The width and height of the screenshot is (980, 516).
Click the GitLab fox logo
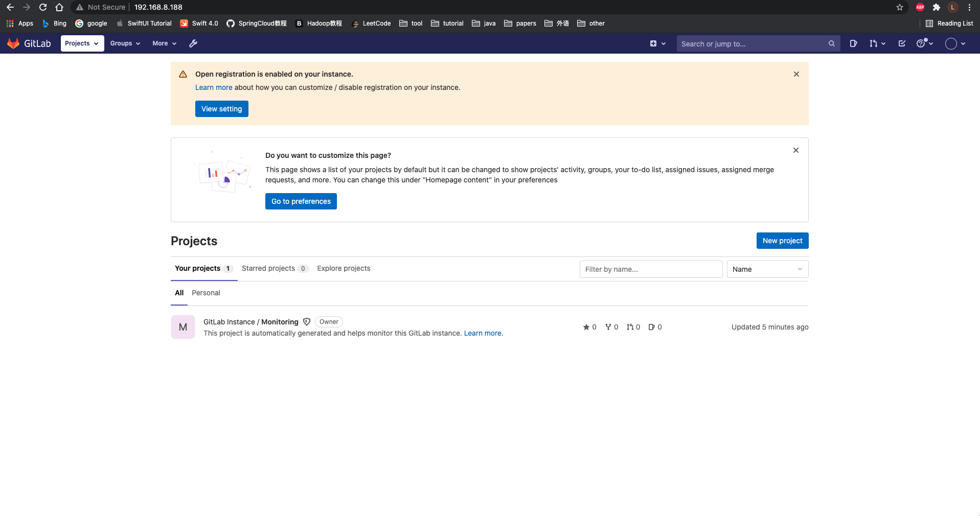click(13, 43)
